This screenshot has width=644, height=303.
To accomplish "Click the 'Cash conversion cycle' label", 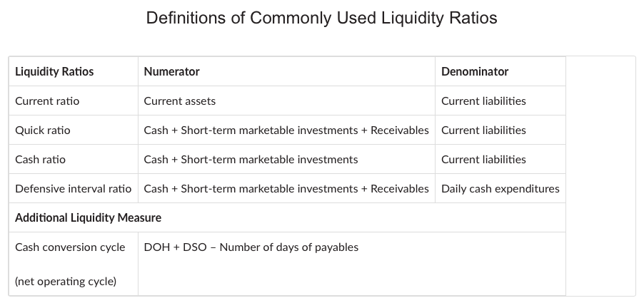I will (x=70, y=247).
